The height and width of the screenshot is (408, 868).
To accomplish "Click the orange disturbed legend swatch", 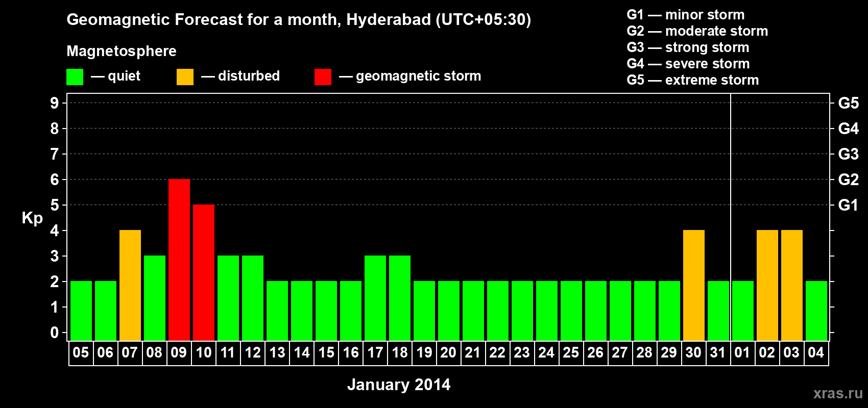I will (x=185, y=77).
